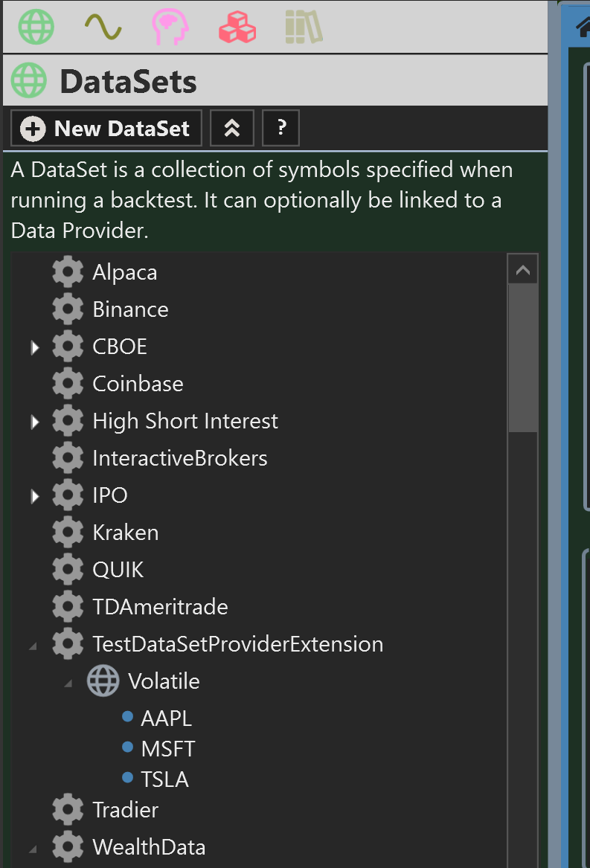
Task: Open the DataSets globe icon in top toolbar
Action: 36,27
